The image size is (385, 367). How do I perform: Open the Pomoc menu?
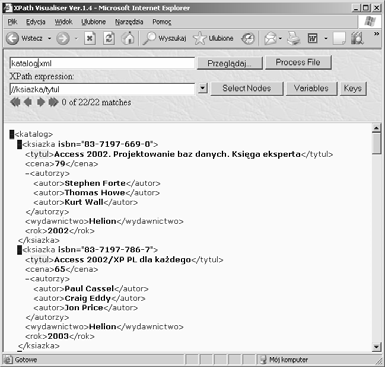click(x=162, y=22)
